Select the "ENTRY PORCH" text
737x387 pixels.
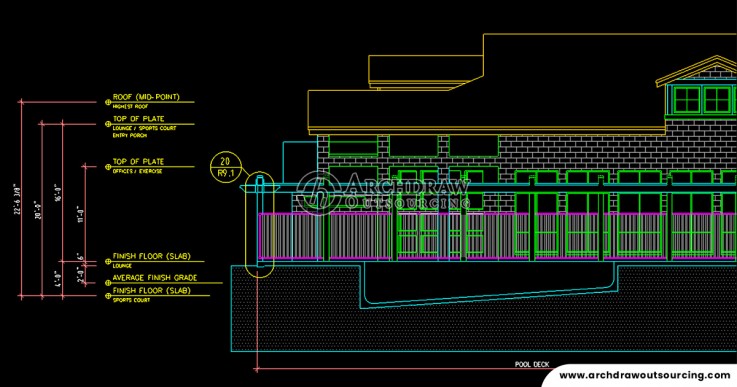[x=130, y=135]
